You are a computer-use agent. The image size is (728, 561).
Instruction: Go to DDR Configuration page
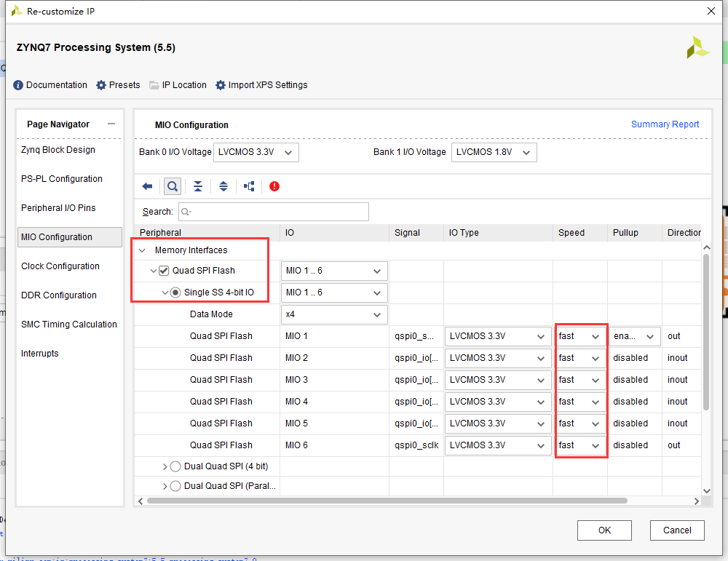59,295
